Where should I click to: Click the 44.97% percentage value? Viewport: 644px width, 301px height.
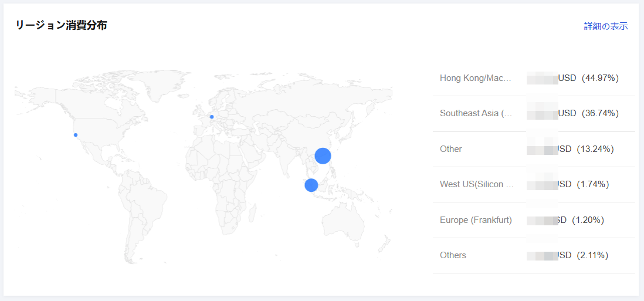[600, 78]
